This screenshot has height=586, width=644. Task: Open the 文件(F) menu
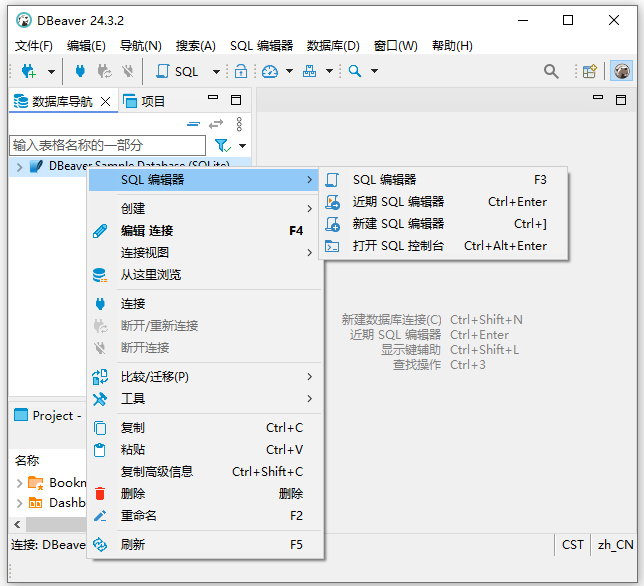[34, 46]
